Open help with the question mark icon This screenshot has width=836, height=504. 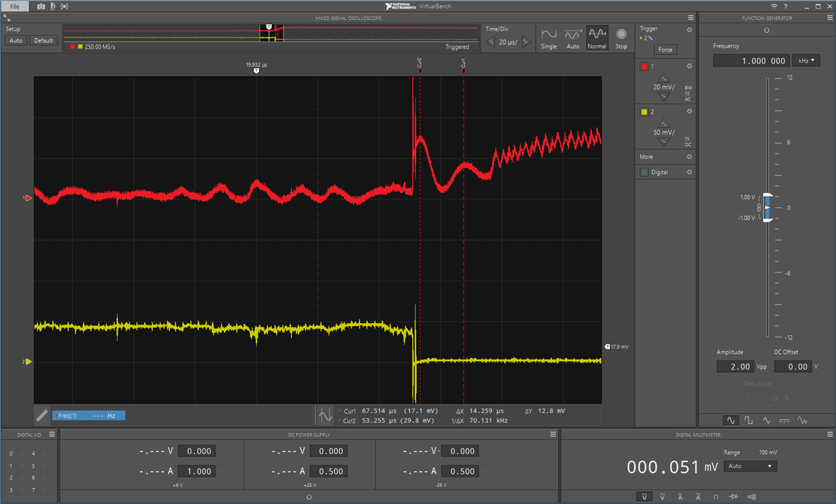pos(786,6)
